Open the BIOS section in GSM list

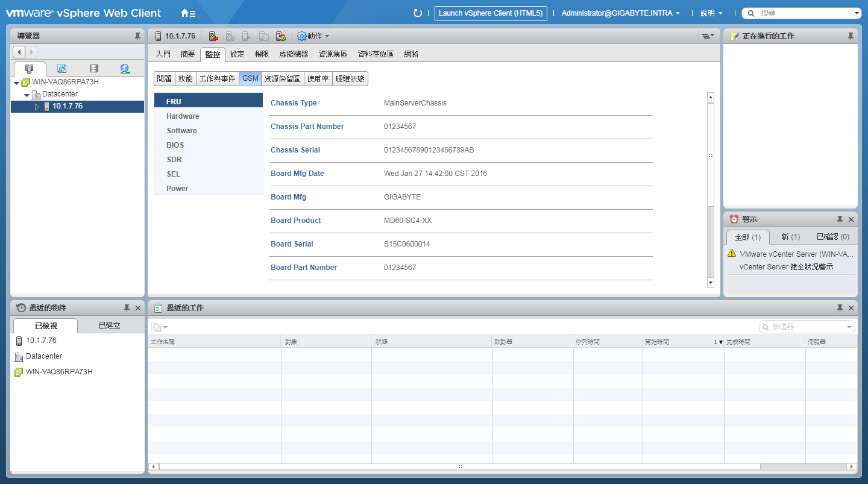208,145
